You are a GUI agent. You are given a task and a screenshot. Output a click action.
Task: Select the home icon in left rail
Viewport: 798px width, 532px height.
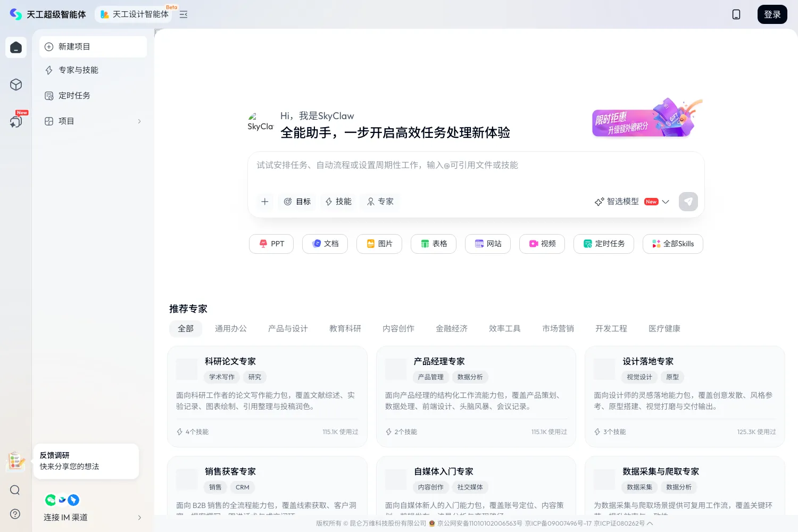pos(16,47)
